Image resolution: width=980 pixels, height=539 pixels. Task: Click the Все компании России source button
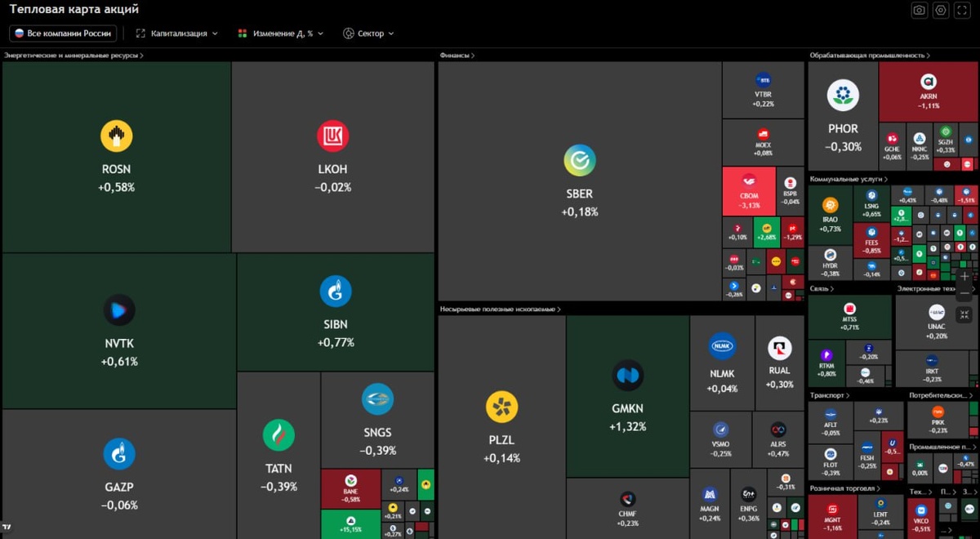(x=63, y=33)
